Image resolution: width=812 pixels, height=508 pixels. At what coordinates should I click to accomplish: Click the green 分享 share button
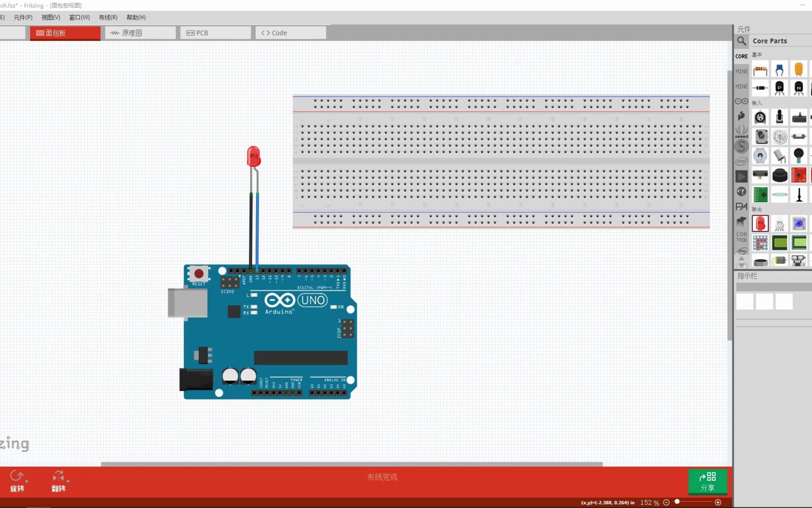point(707,482)
